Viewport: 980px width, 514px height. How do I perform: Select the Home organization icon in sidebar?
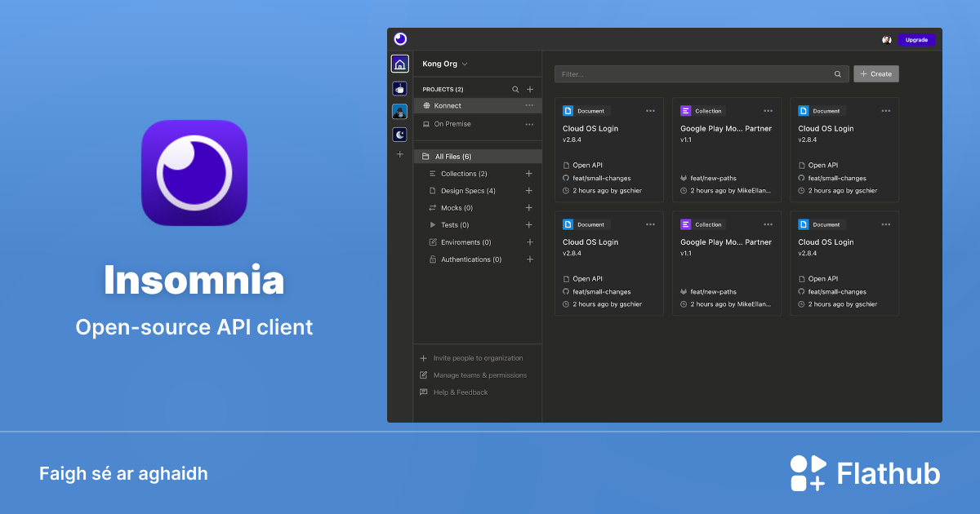399,64
